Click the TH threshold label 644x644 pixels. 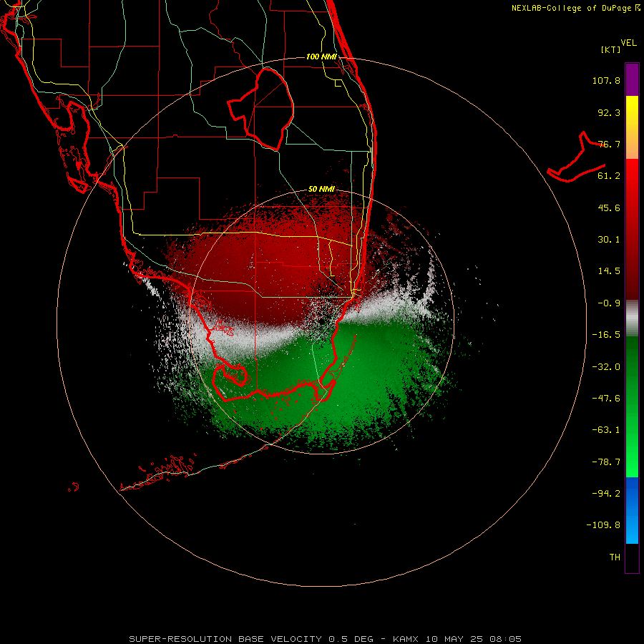[615, 557]
